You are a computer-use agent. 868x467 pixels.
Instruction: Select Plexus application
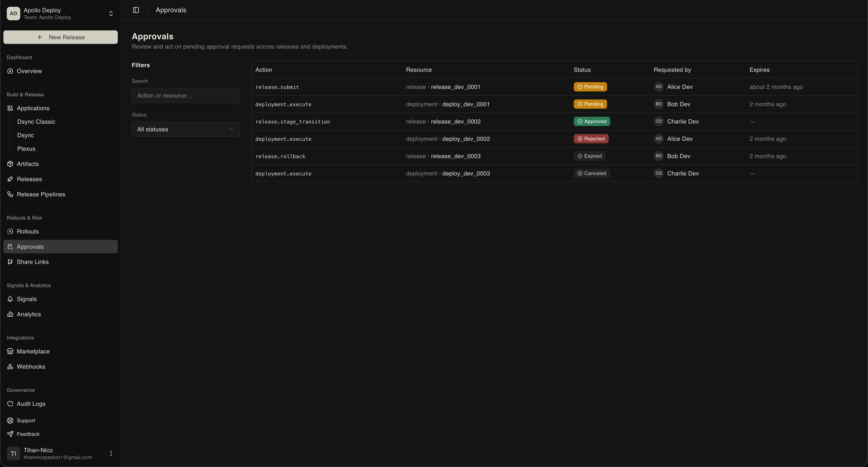pyautogui.click(x=26, y=149)
